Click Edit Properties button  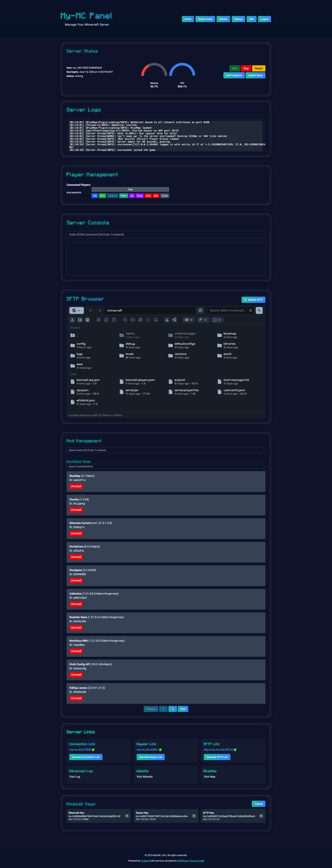click(x=234, y=75)
